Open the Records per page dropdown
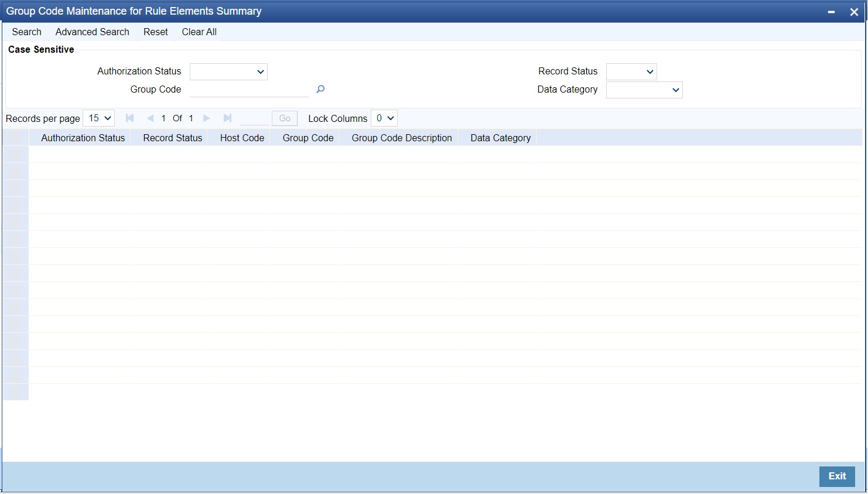Image resolution: width=868 pixels, height=494 pixels. (x=99, y=118)
